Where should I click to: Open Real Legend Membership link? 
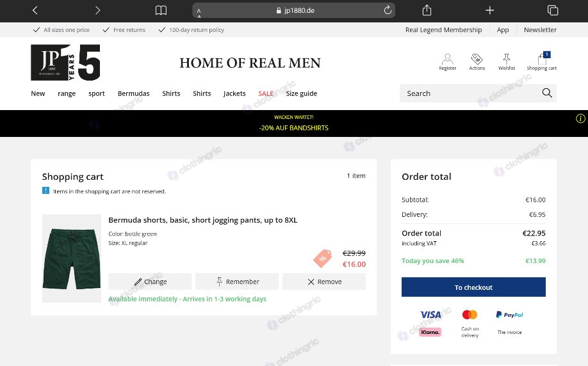click(443, 29)
